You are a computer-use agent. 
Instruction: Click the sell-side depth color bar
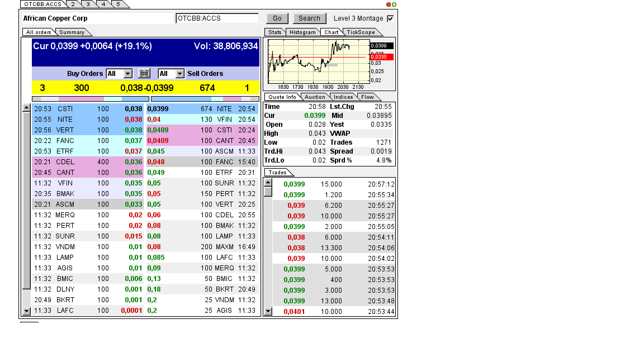205,99
